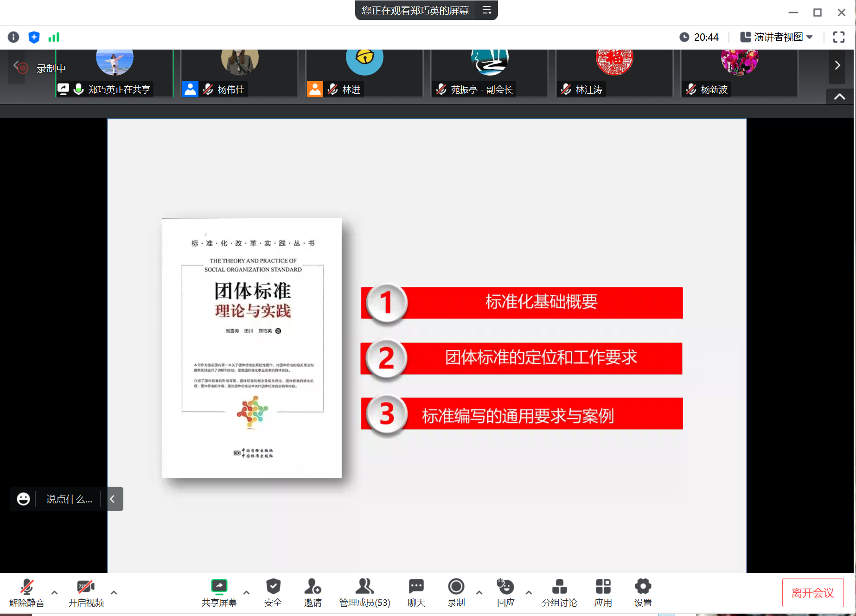Toggle 录制 recording button
Image resolution: width=856 pixels, height=616 pixels.
[456, 593]
